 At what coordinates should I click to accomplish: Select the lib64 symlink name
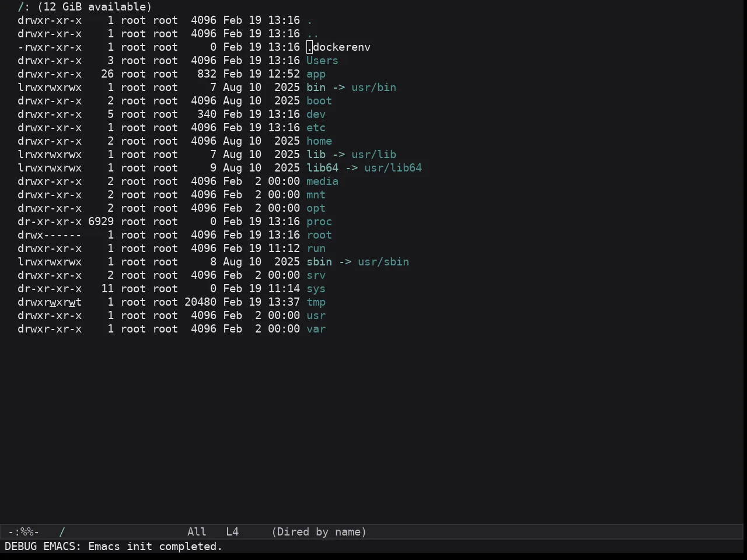pyautogui.click(x=322, y=168)
